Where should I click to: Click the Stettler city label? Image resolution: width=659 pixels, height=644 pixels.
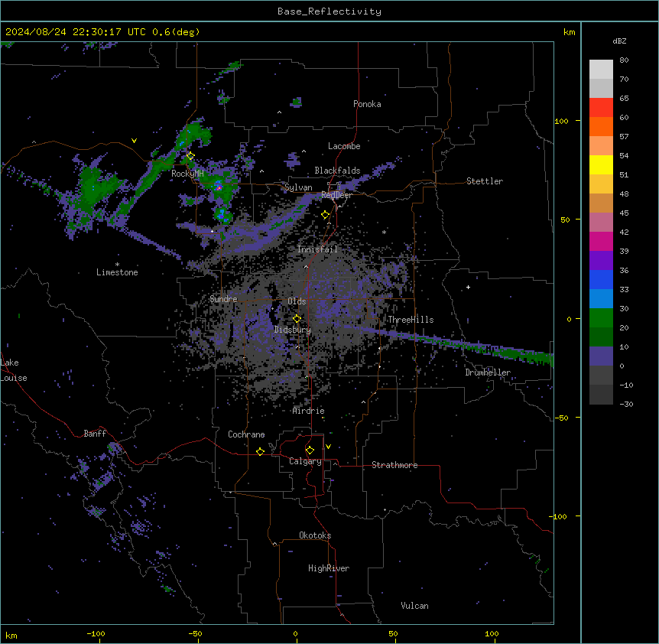tap(485, 181)
